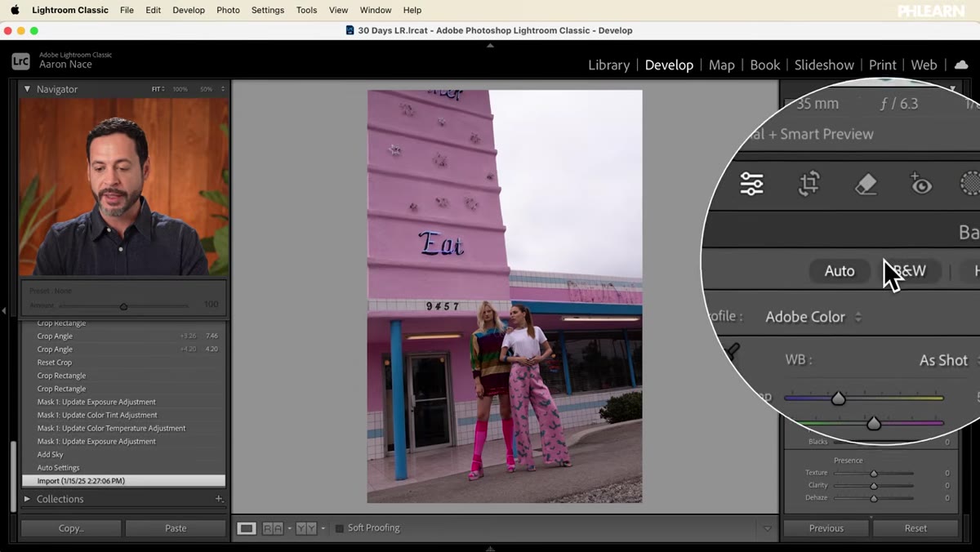980x552 pixels.
Task: Open the Apple menu
Action: [15, 10]
